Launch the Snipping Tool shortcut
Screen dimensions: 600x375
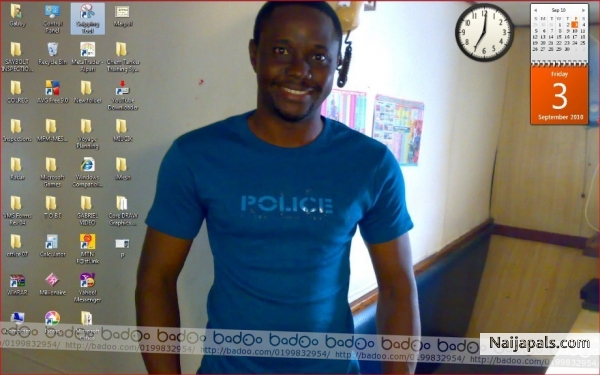tap(88, 19)
